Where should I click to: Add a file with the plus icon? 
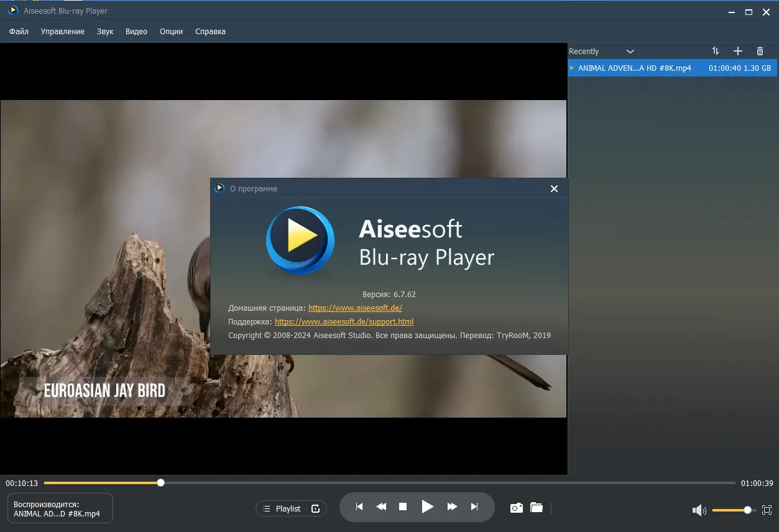[x=738, y=51]
